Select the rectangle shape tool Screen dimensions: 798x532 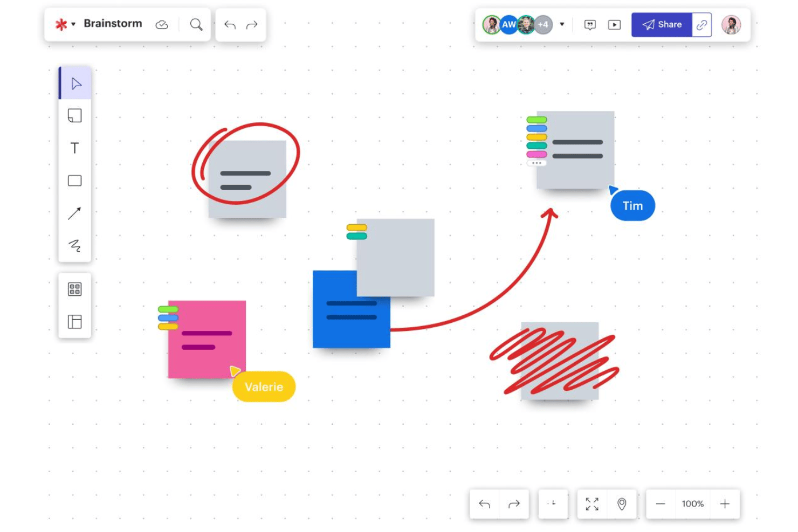(x=75, y=181)
